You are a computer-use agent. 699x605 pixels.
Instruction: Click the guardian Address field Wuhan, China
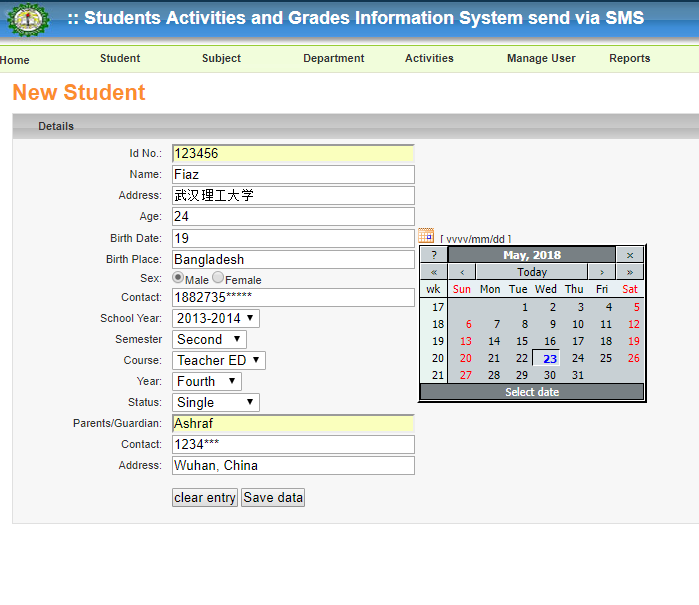[293, 465]
